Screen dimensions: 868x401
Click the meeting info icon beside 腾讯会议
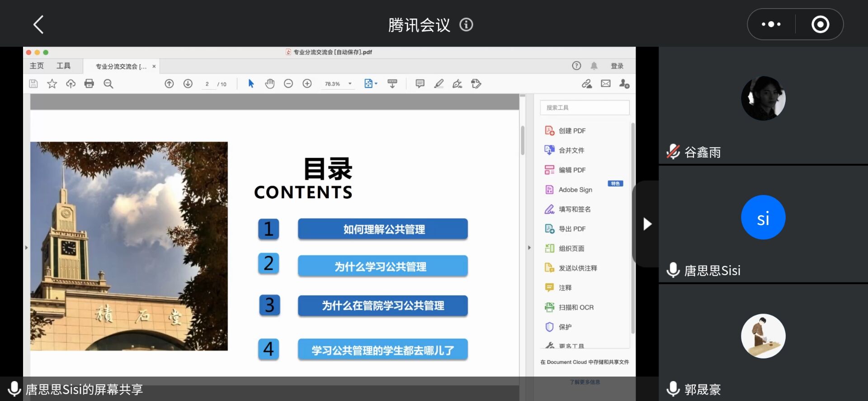pos(466,24)
